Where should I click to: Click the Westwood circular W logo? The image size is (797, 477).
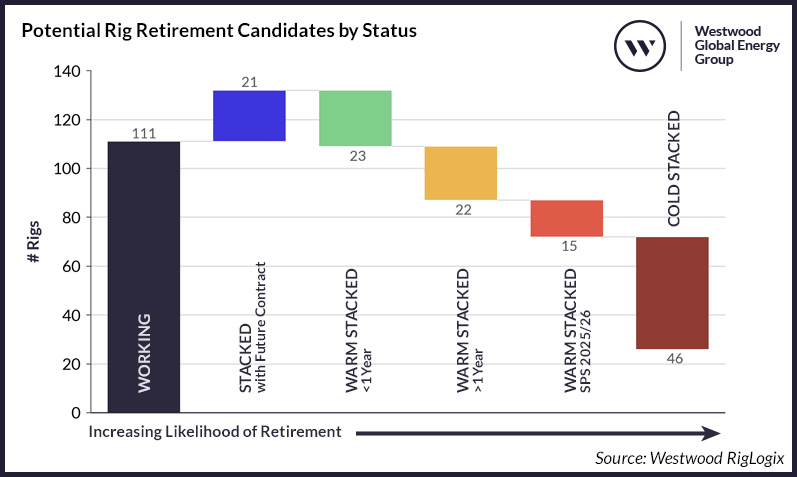coord(640,46)
